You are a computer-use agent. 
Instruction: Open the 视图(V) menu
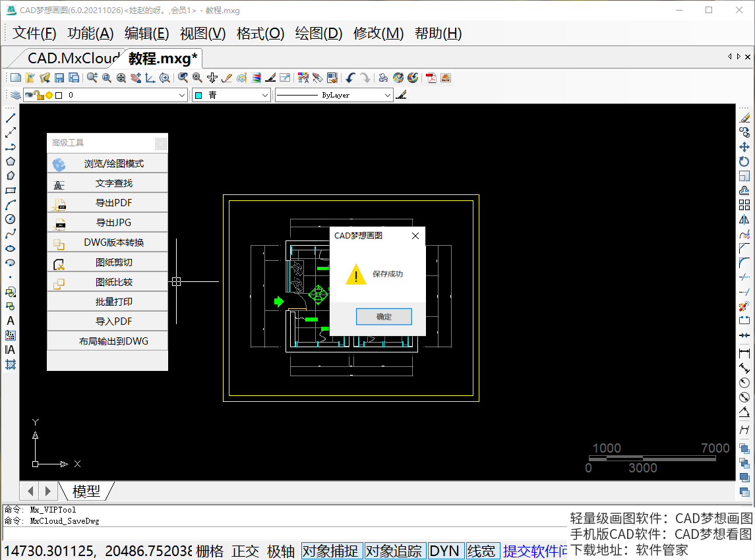pos(202,33)
